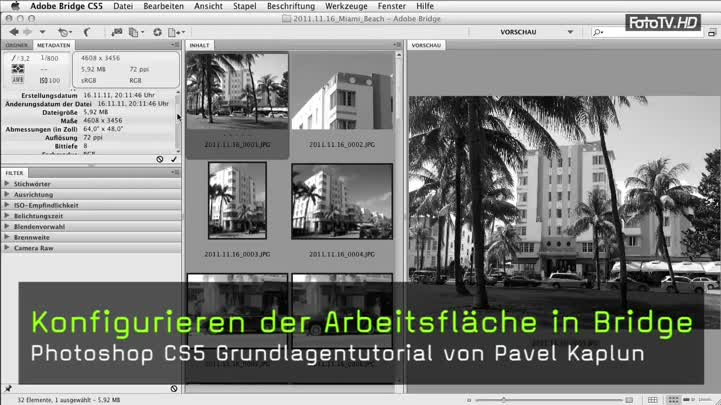Switch to list view icon in status bar
721x405 pixels.
(705, 400)
